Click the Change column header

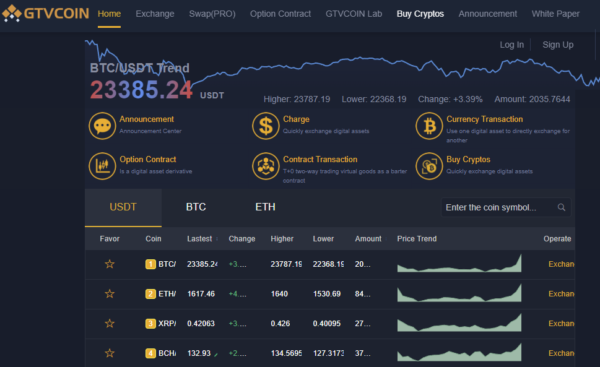coord(242,239)
